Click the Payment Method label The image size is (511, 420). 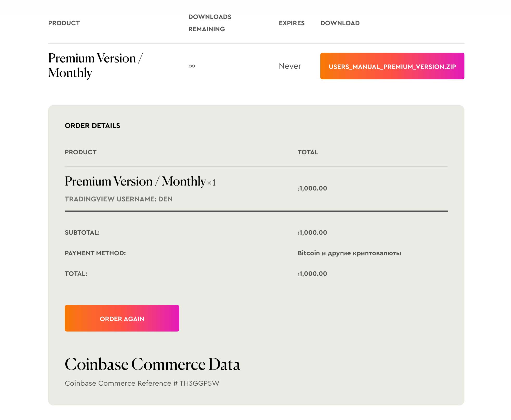pyautogui.click(x=95, y=253)
